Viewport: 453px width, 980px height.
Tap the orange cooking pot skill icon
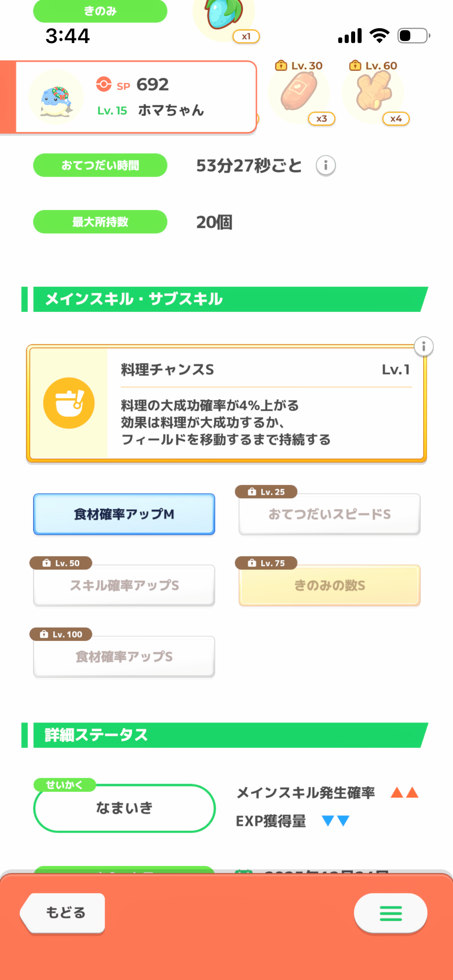pos(69,403)
